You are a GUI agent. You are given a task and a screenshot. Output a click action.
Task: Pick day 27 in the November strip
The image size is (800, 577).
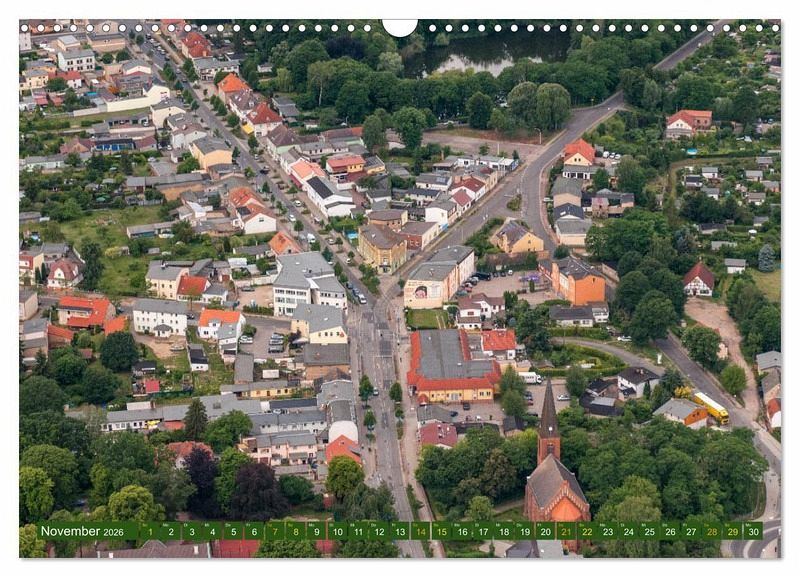click(691, 531)
